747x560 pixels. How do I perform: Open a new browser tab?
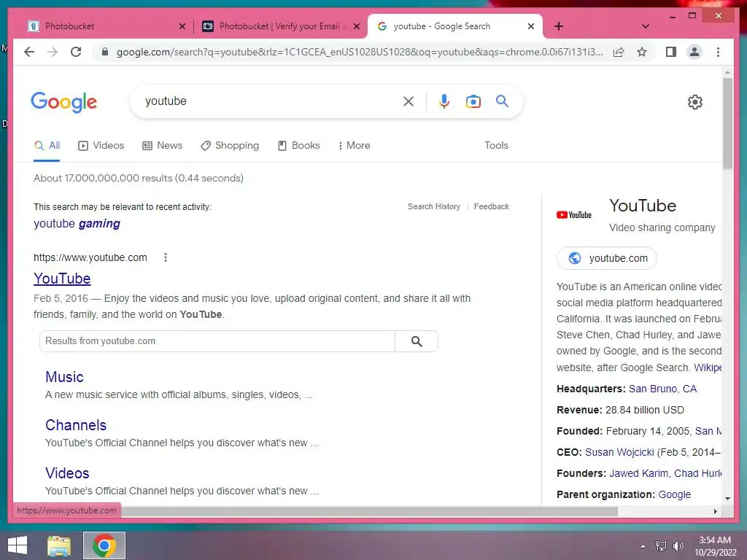559,26
